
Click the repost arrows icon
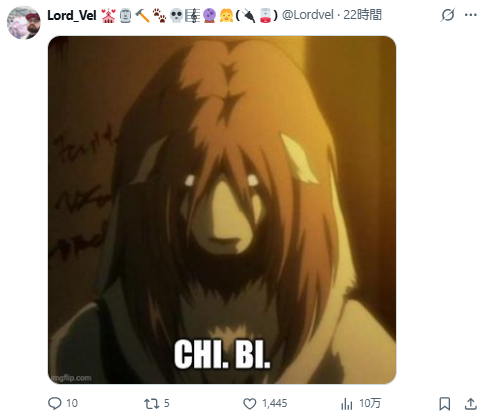click(151, 404)
